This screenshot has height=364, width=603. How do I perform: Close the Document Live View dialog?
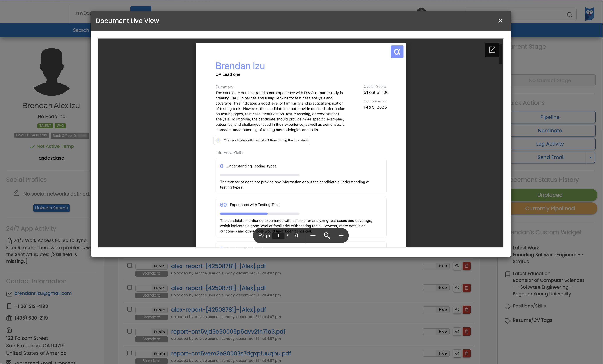coord(500,21)
